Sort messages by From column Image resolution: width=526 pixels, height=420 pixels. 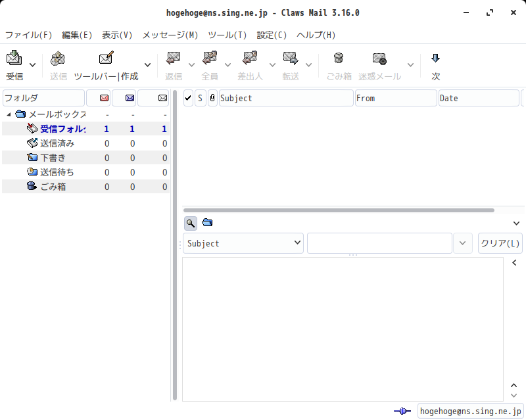point(396,98)
